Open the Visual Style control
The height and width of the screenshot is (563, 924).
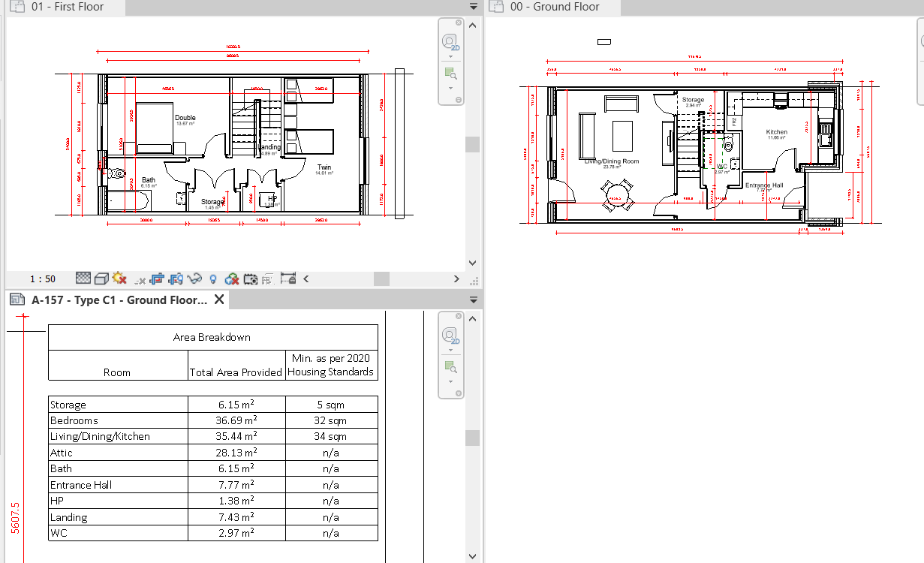[x=101, y=278]
